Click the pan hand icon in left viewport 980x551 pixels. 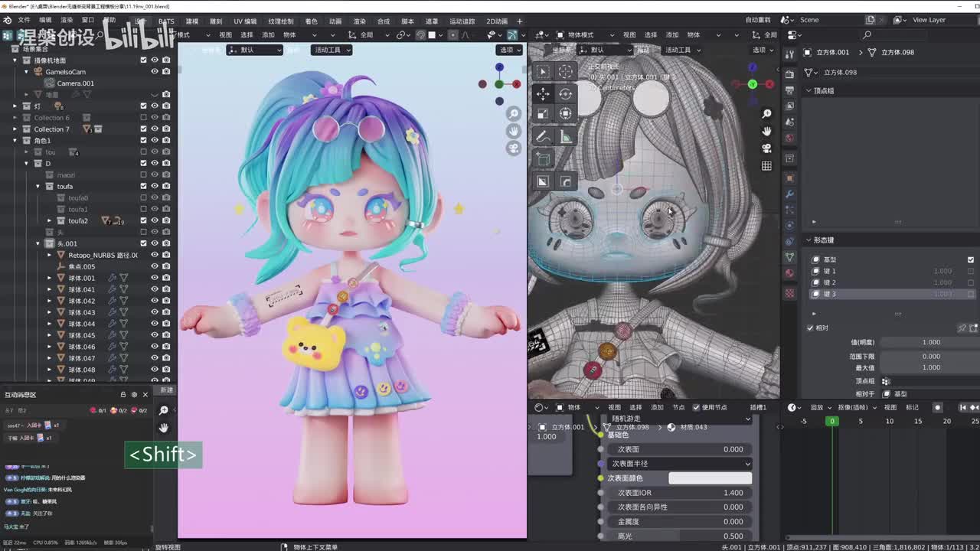tap(514, 131)
